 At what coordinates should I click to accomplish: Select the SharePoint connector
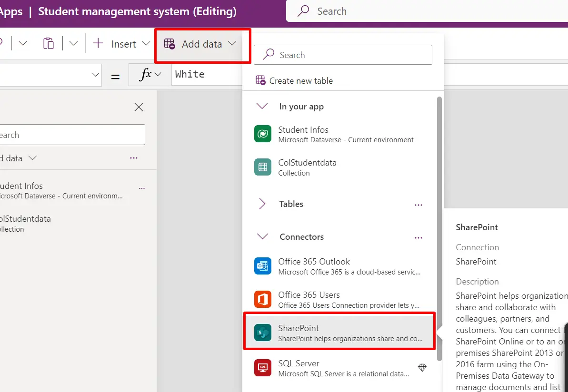[x=339, y=331]
